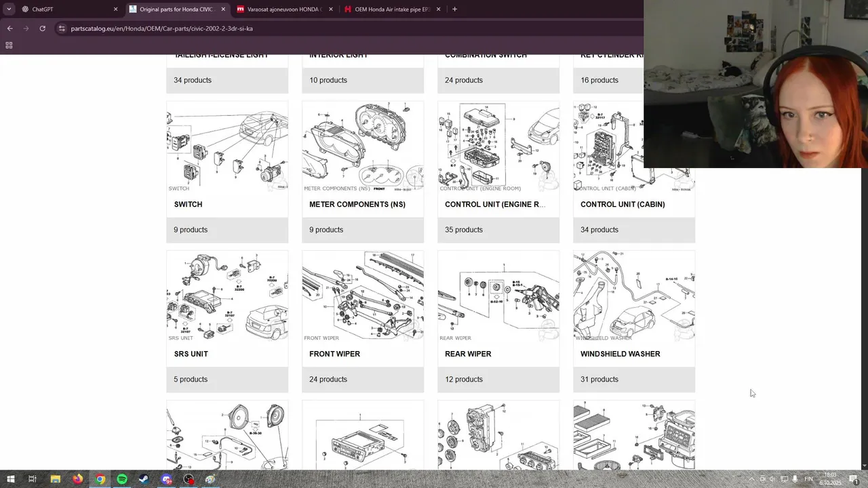
Task: Open the REAR WIPER category title
Action: 468,354
